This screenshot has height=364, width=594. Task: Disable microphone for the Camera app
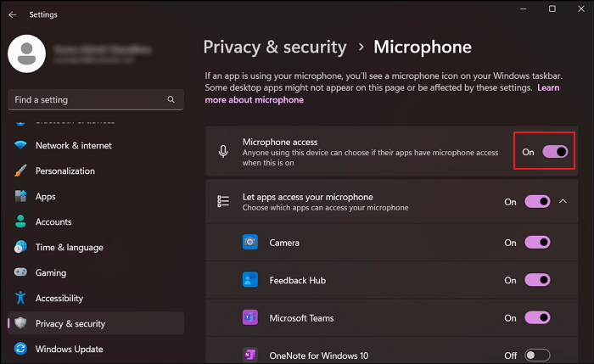coord(537,243)
